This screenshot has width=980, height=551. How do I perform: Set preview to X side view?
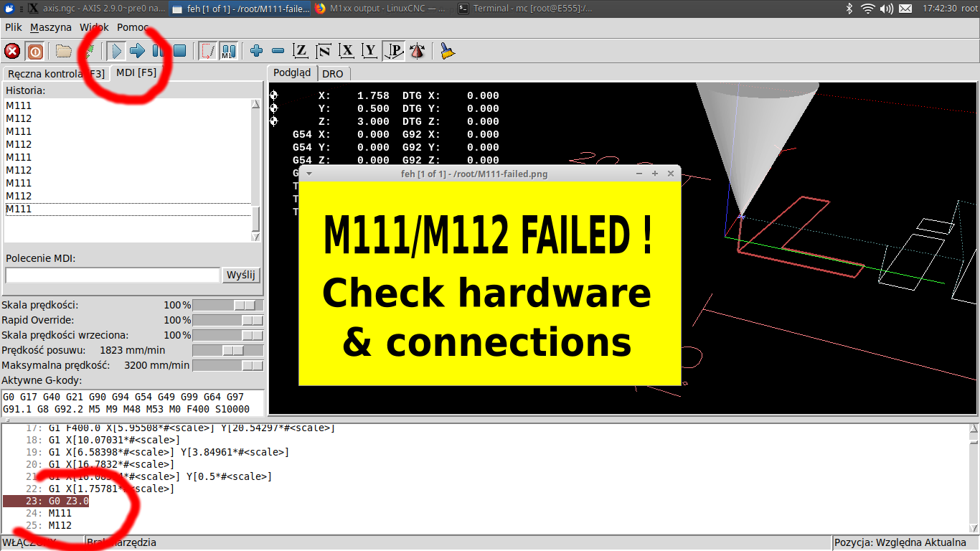click(x=347, y=51)
